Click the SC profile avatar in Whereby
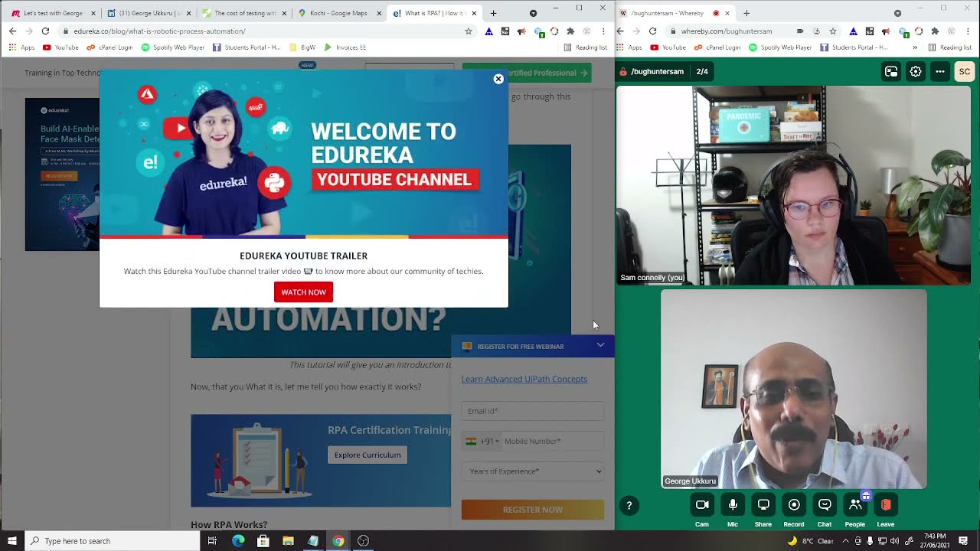The height and width of the screenshot is (551, 980). pyautogui.click(x=965, y=71)
